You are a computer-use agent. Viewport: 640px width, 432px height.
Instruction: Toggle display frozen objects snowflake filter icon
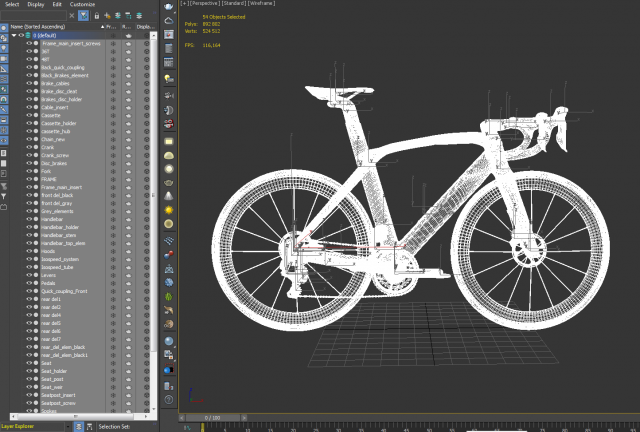tap(4, 130)
